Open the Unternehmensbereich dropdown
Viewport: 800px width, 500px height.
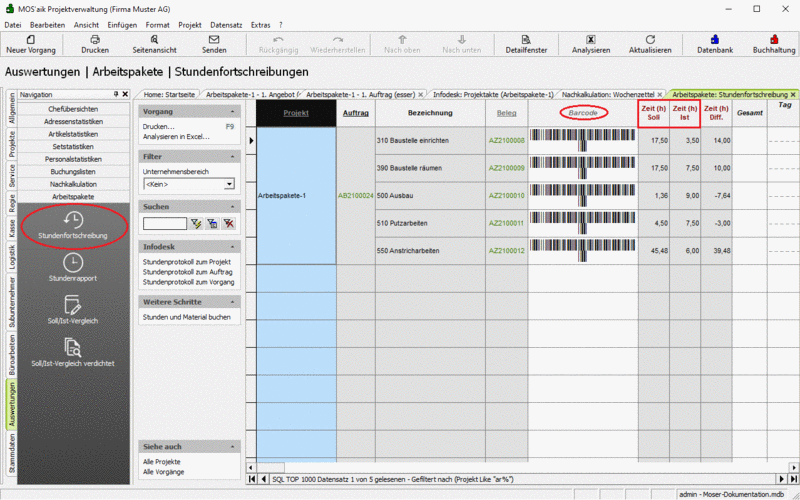point(230,184)
